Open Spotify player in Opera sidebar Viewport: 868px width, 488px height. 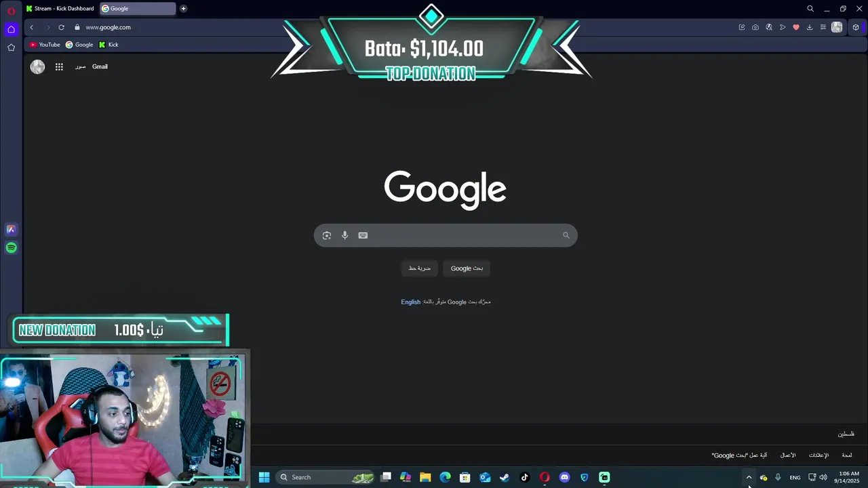[x=11, y=247]
